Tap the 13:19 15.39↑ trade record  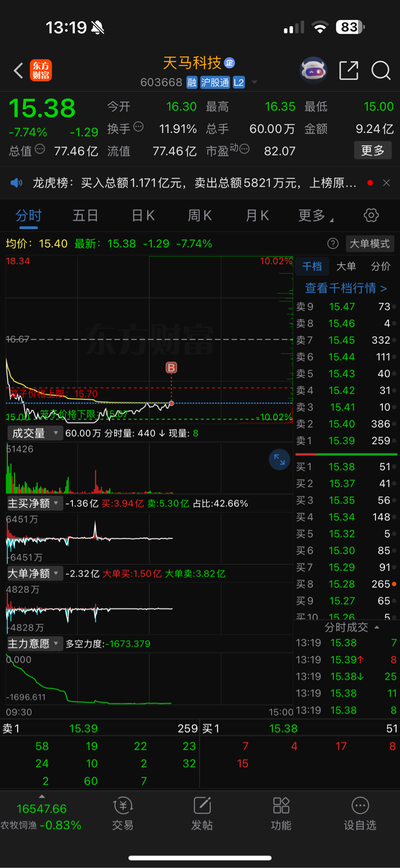coord(346,659)
